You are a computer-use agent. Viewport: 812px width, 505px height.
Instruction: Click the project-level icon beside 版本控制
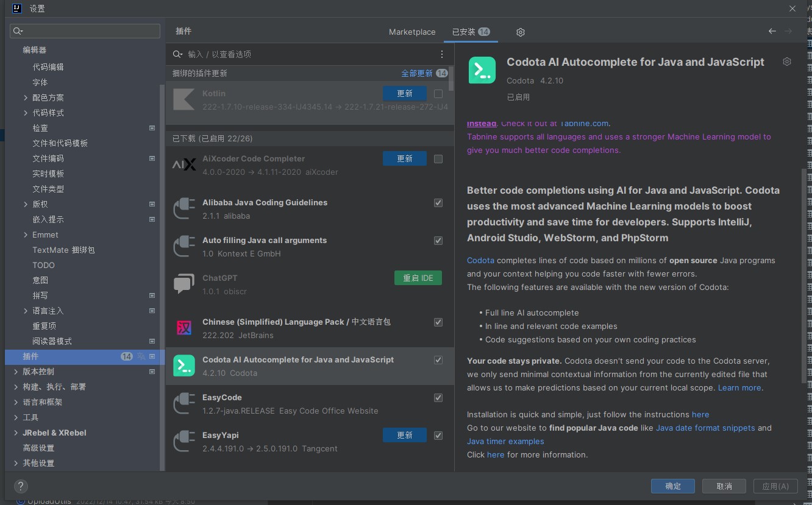pos(152,372)
